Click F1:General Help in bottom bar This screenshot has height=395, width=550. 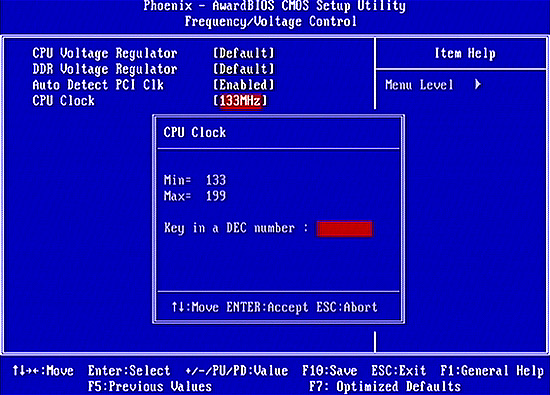coord(492,371)
